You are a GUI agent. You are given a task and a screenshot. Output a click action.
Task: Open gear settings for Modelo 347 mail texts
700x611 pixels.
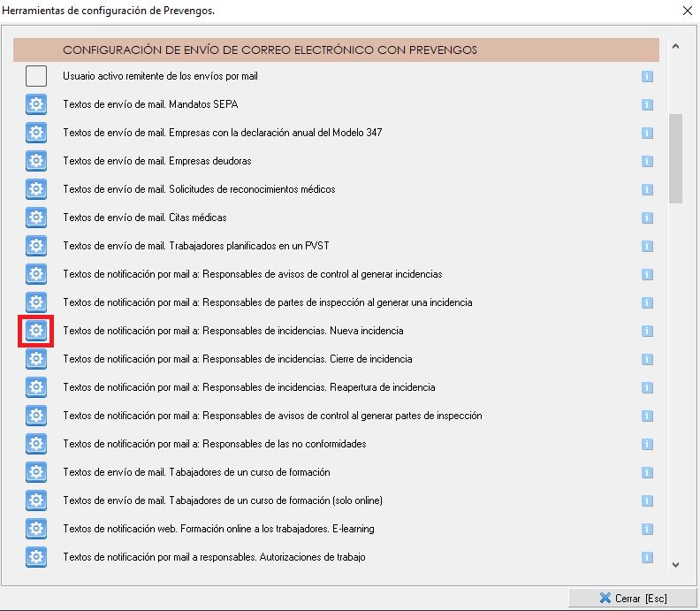tap(36, 133)
